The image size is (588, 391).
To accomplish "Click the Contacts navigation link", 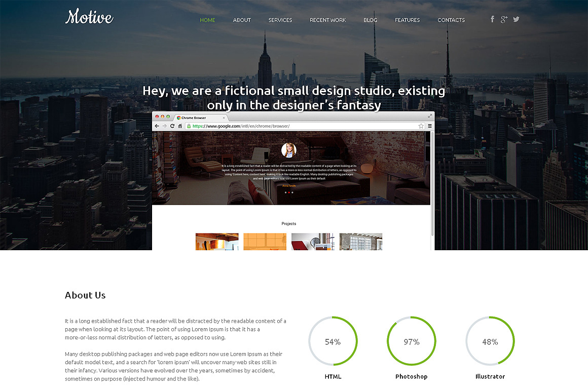I will click(451, 20).
